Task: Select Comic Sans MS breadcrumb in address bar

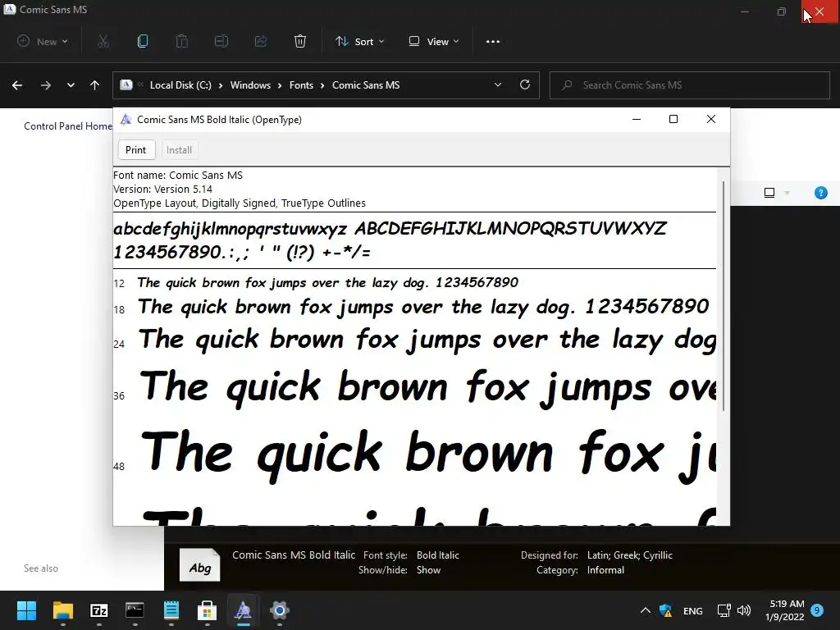Action: [366, 85]
